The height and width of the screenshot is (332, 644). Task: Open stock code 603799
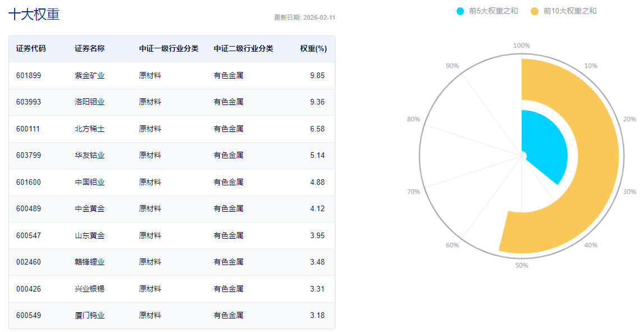[29, 156]
